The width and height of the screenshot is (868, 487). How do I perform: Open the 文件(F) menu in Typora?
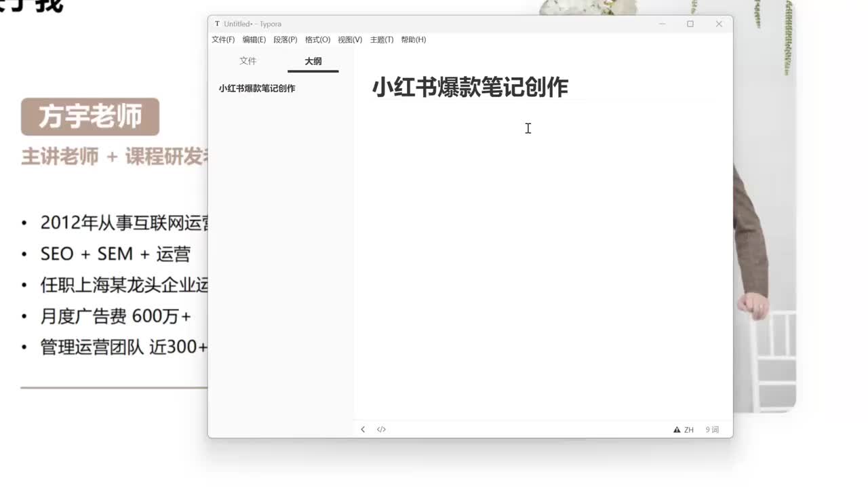(x=223, y=40)
